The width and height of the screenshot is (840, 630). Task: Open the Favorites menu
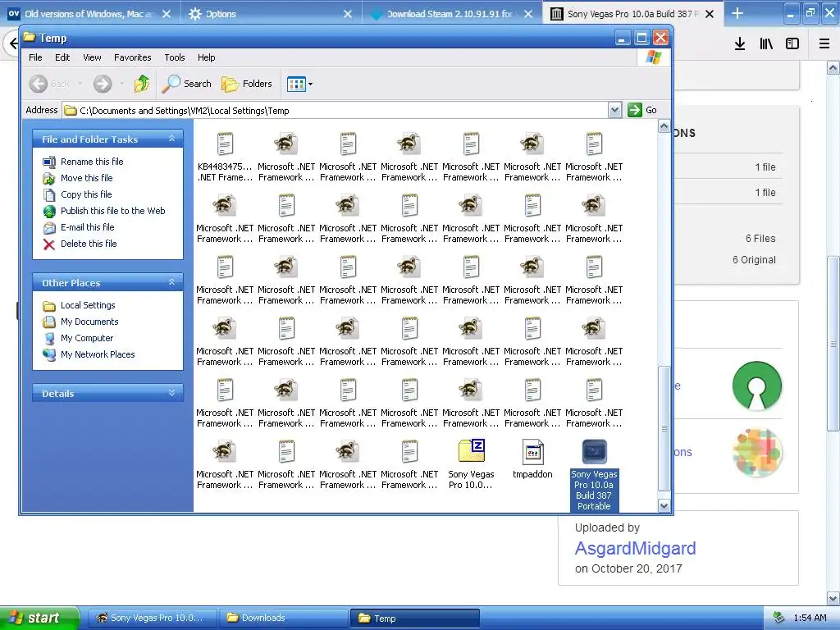[132, 57]
